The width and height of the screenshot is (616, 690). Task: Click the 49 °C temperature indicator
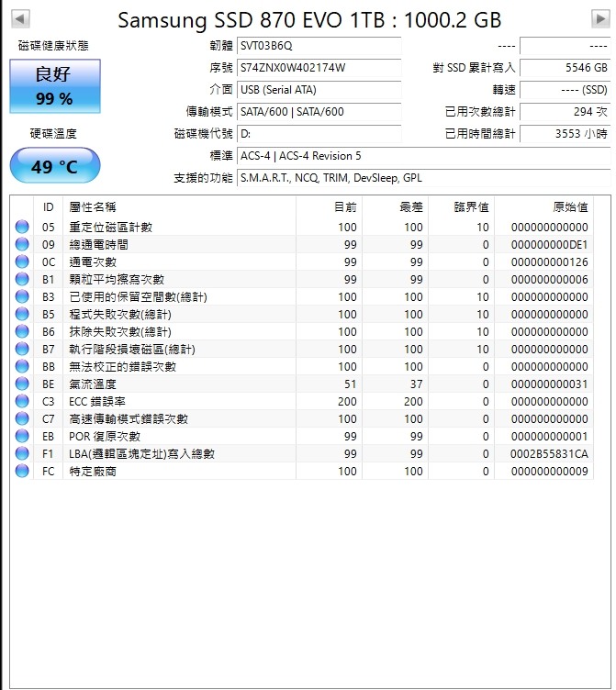[55, 165]
